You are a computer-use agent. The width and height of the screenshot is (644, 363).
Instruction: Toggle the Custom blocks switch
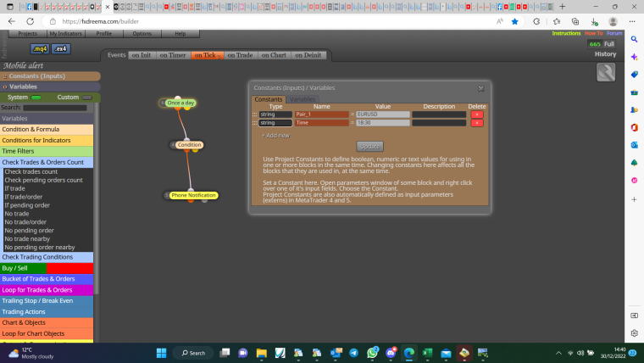(87, 98)
